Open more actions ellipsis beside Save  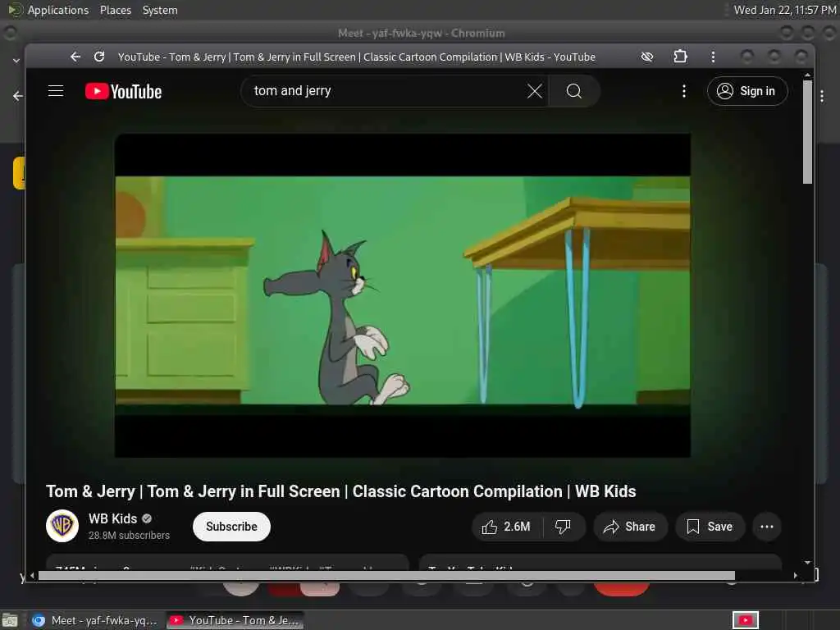coord(767,527)
